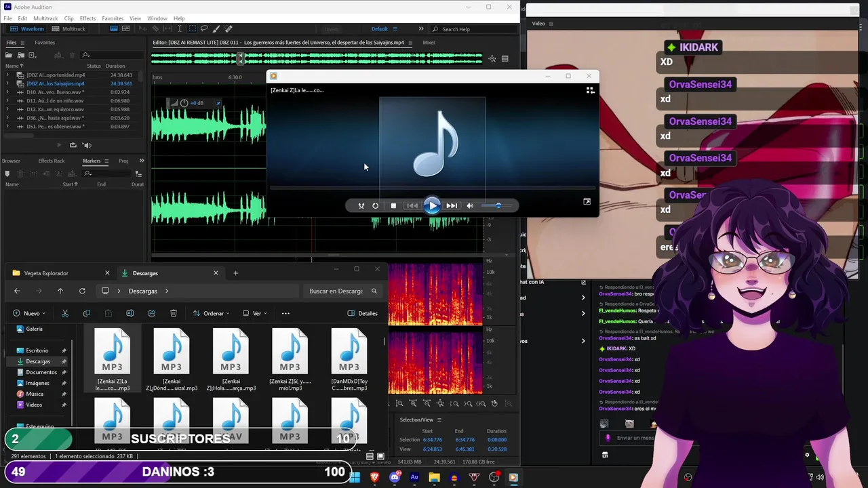Screen dimensions: 868x488
Task: Click the zoom navigator settings icon
Action: [x=492, y=59]
